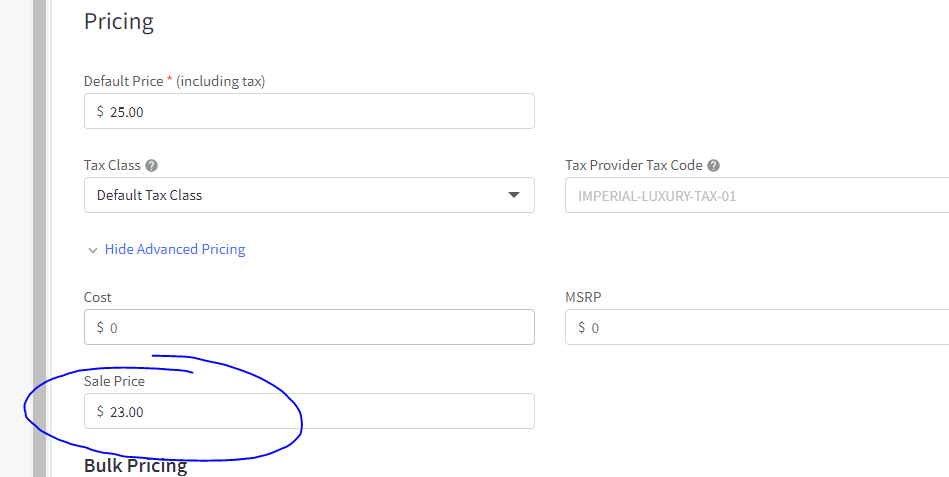The width and height of the screenshot is (949, 477).
Task: Click the Bulk Pricing section heading
Action: tap(135, 466)
